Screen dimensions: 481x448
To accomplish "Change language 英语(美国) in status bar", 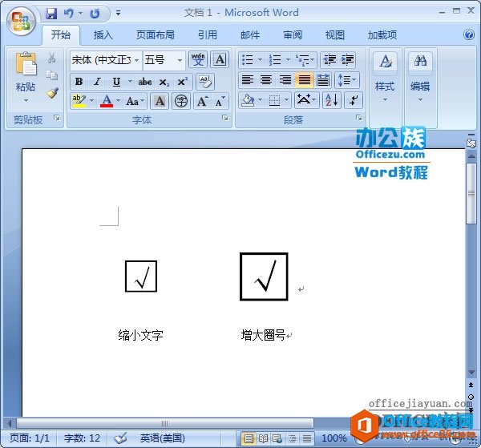I will point(162,438).
